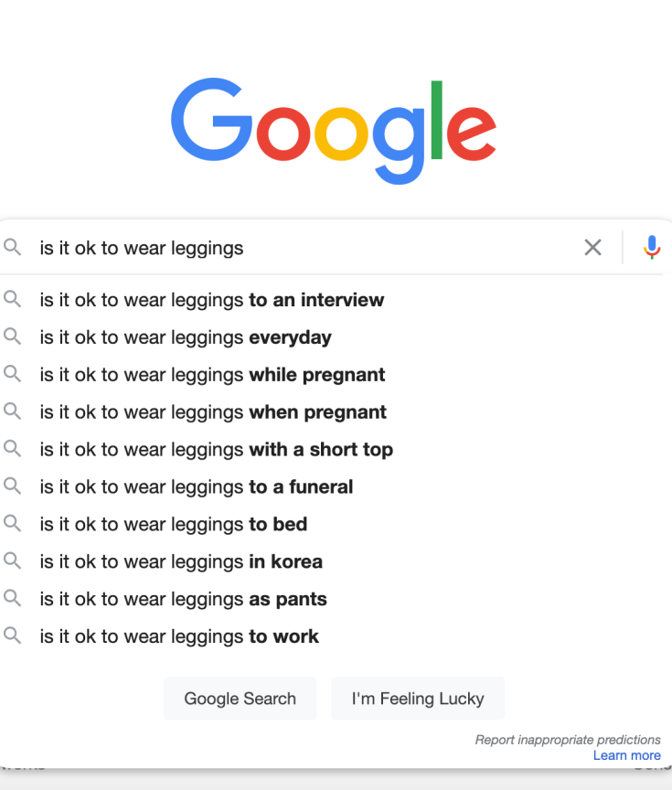Click magnifier icon beside "in korea" suggestion

click(x=12, y=561)
